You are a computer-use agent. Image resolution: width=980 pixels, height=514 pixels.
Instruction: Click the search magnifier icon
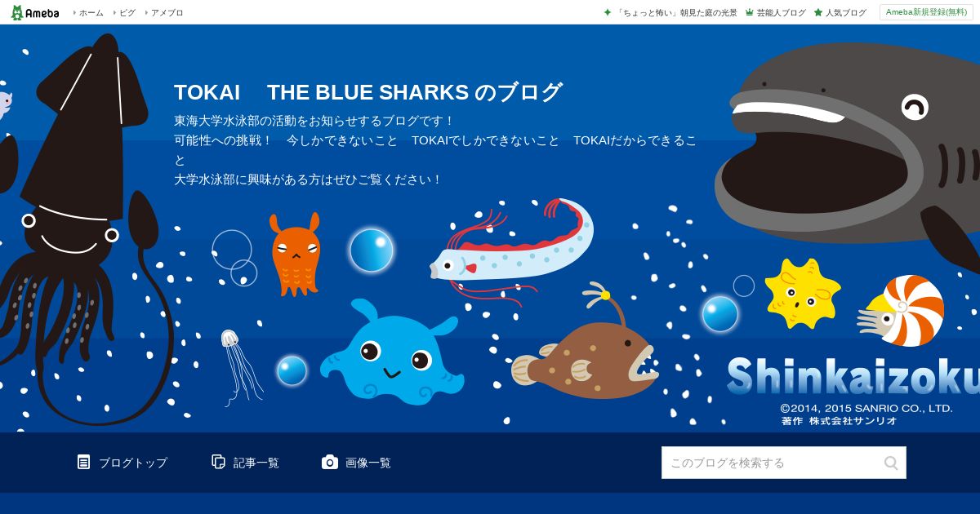tap(891, 463)
